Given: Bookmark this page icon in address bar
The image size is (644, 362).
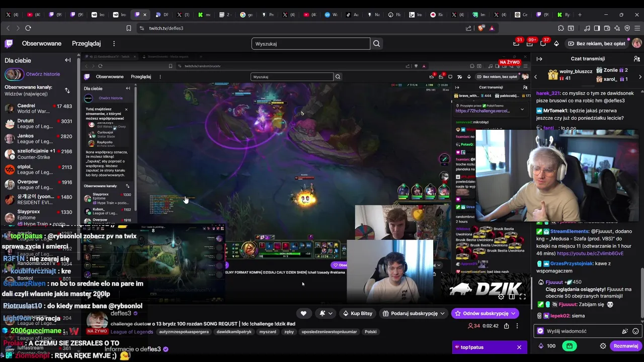Looking at the screenshot, I should coord(129,28).
